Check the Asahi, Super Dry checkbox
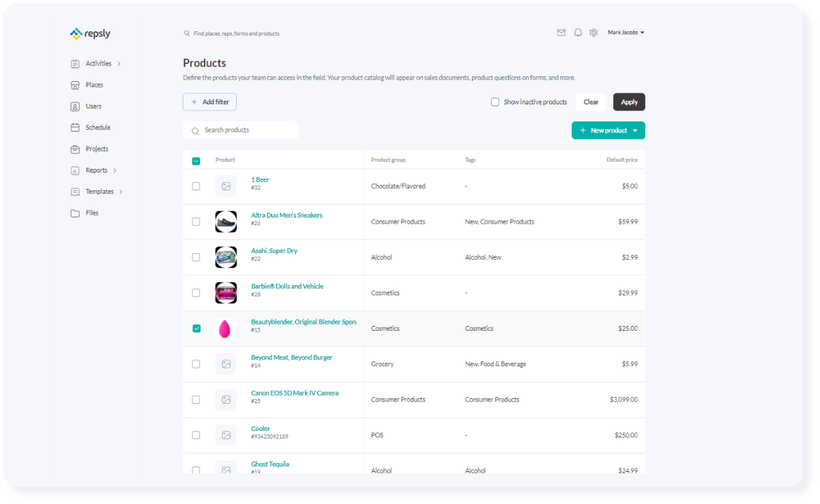Image resolution: width=820 pixels, height=504 pixels. coord(196,257)
